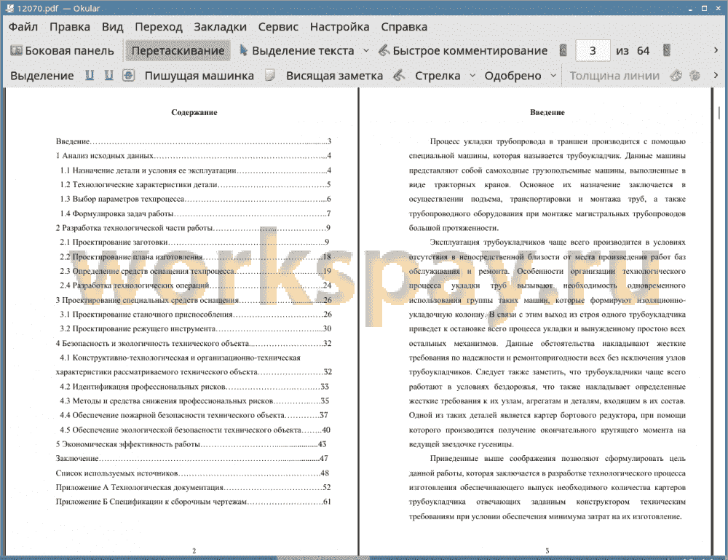Click the inline note icon
This screenshot has width=728, height=560.
point(270,75)
